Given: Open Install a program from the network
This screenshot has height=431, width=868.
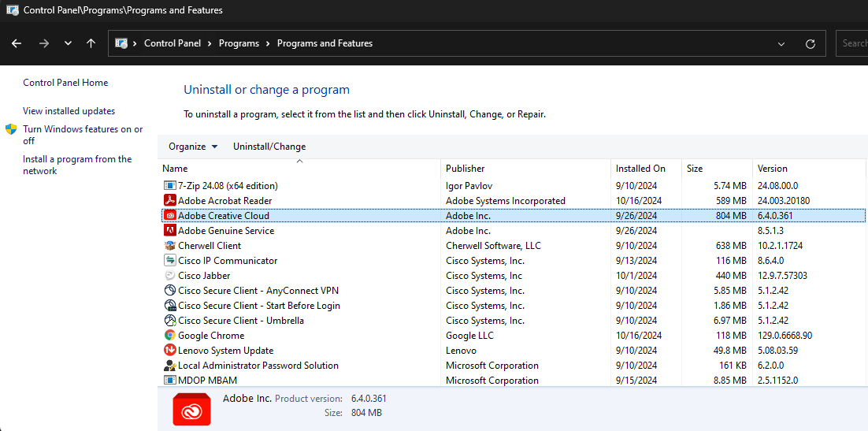Looking at the screenshot, I should pos(77,165).
